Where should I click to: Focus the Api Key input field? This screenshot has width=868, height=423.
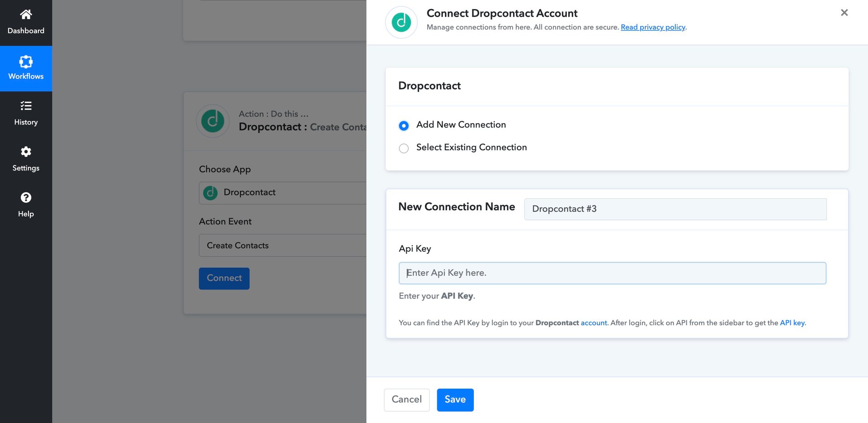pyautogui.click(x=612, y=273)
